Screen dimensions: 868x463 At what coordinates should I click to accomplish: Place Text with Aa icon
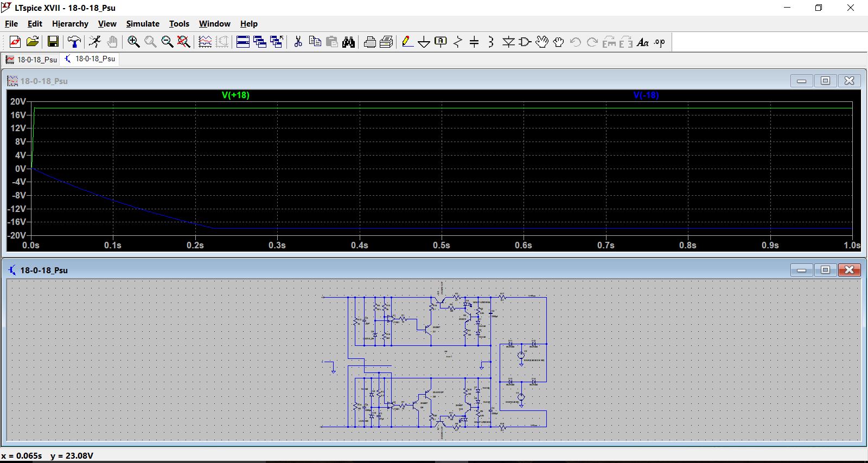click(x=643, y=42)
